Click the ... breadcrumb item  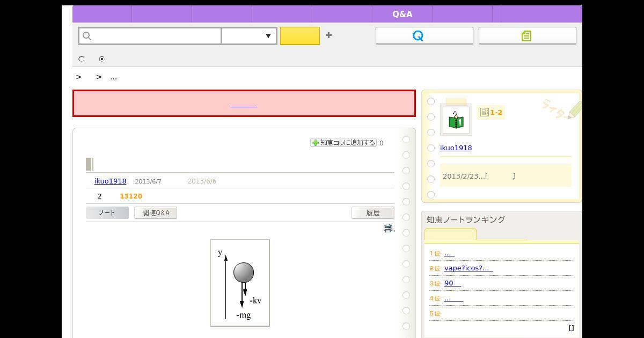click(113, 77)
